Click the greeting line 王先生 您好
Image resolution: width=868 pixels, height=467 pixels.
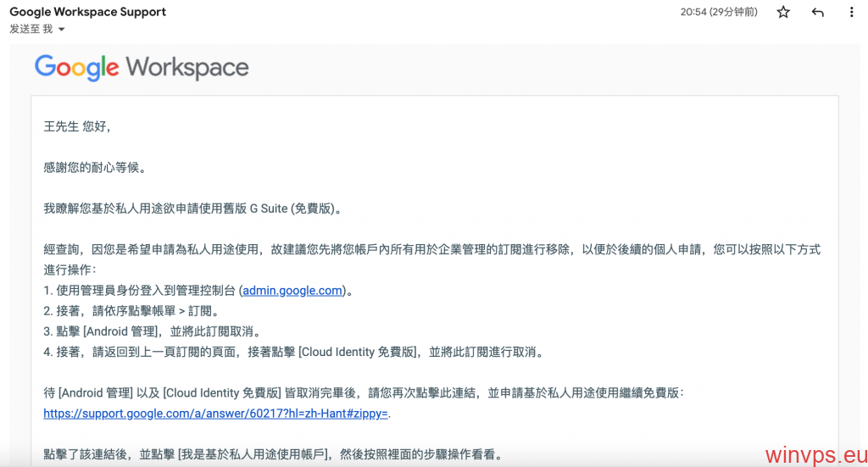pos(77,127)
